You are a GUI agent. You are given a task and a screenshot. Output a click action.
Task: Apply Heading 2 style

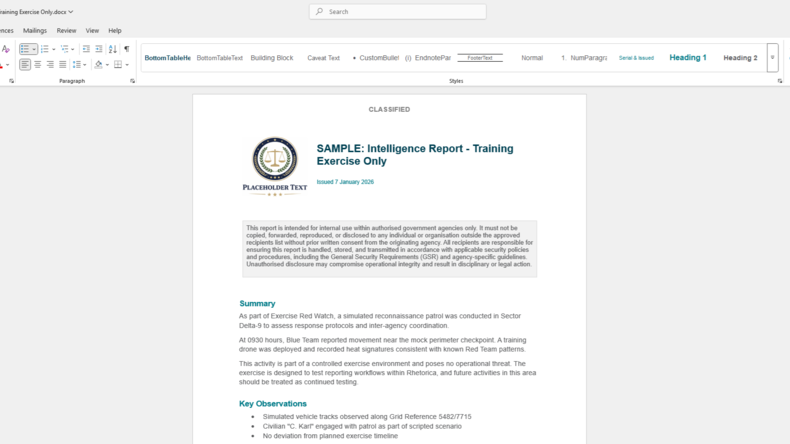tap(740, 58)
